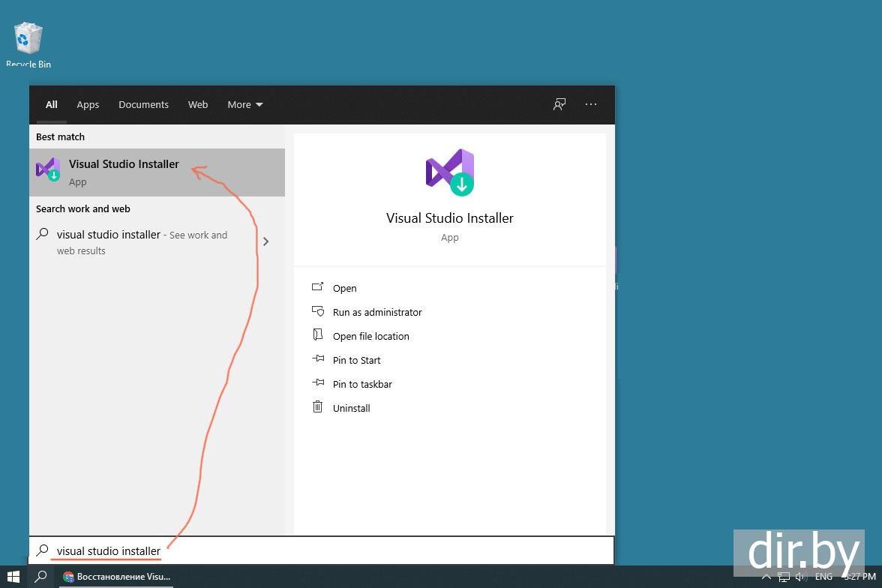This screenshot has width=882, height=588.
Task: Choose Open in the app actions
Action: pyautogui.click(x=344, y=288)
